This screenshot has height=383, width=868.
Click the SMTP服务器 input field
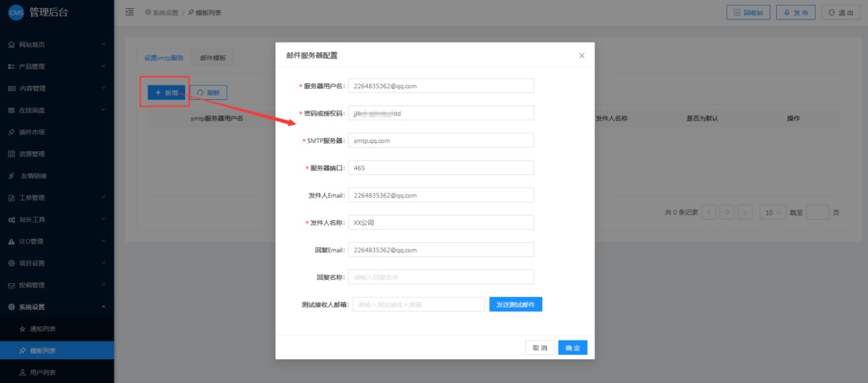[441, 140]
